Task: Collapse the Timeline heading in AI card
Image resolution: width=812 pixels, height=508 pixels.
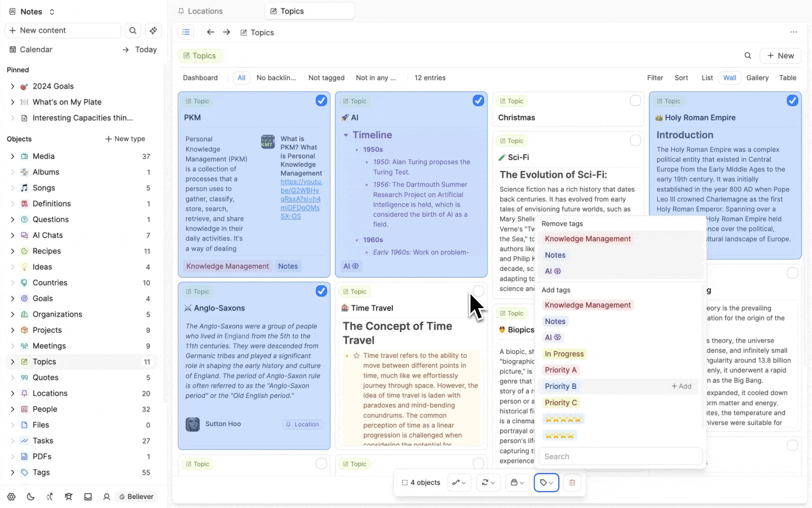Action: pos(346,135)
